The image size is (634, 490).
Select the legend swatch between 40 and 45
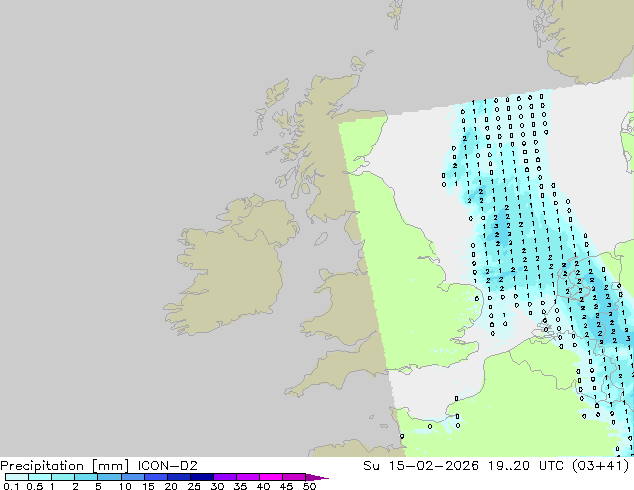(x=271, y=477)
